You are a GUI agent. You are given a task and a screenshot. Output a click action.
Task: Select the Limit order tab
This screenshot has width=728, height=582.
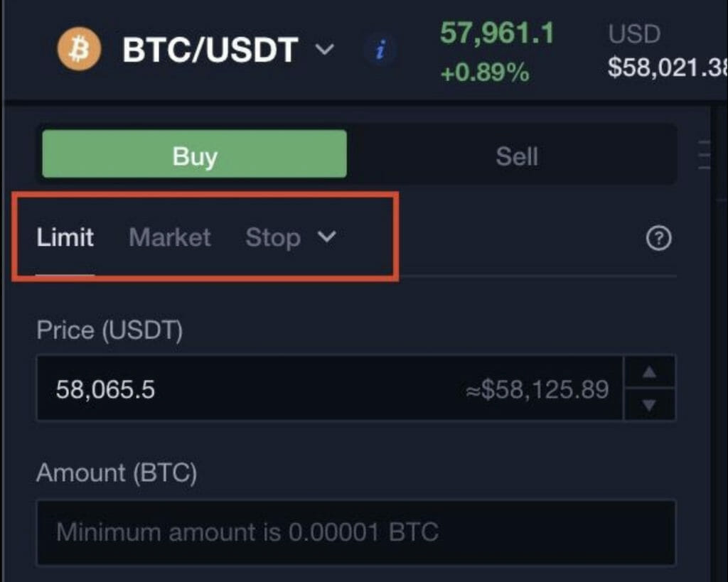pos(65,237)
